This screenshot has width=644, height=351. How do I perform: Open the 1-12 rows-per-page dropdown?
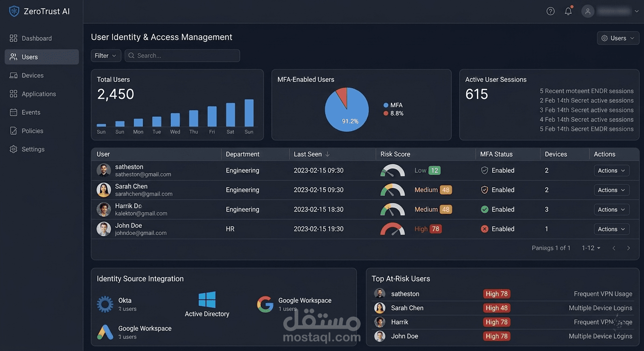(x=591, y=248)
